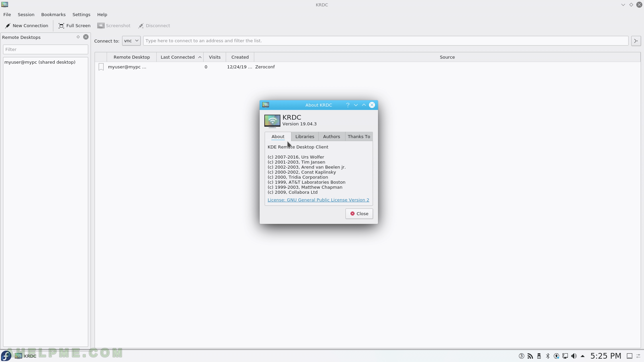Click the Bluetooth tray icon
Image resolution: width=644 pixels, height=362 pixels.
548,356
